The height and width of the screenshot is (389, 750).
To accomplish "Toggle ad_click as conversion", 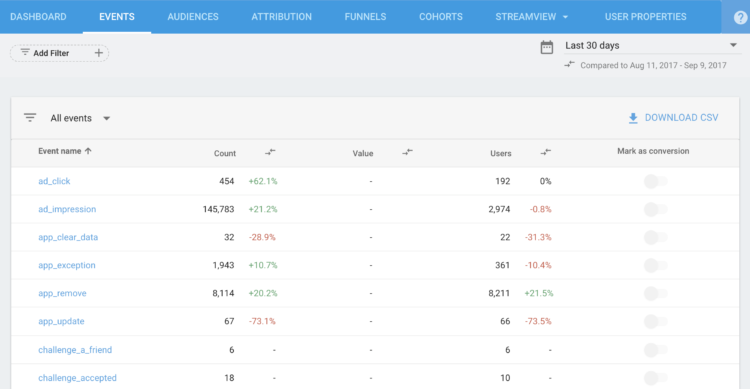I will (x=655, y=181).
